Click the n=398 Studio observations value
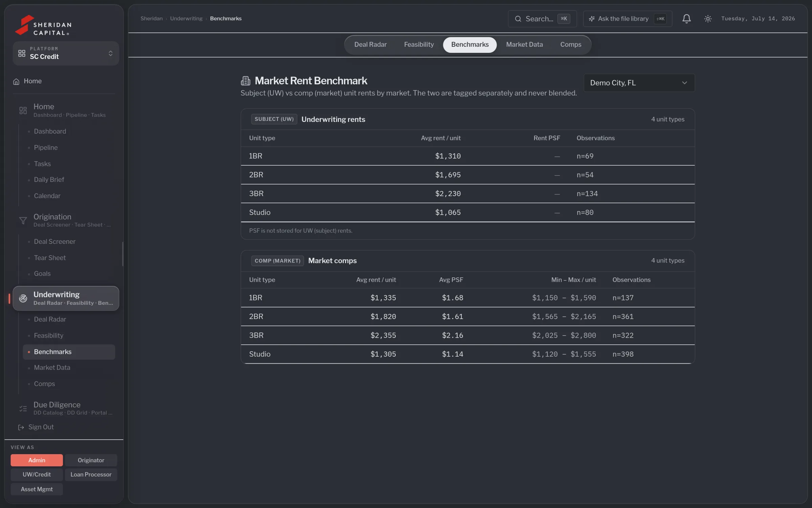812x508 pixels. pyautogui.click(x=623, y=354)
